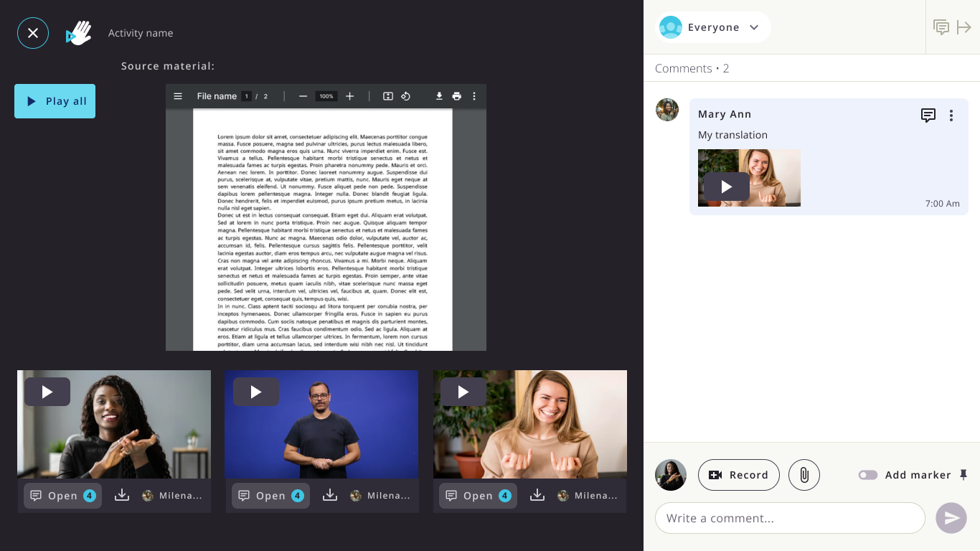980x551 pixels.
Task: Open more options on Mary Ann's comment
Action: pos(951,116)
